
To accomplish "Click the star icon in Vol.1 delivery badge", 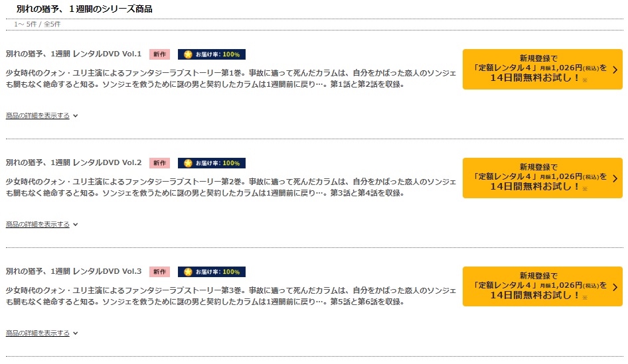I will point(188,54).
